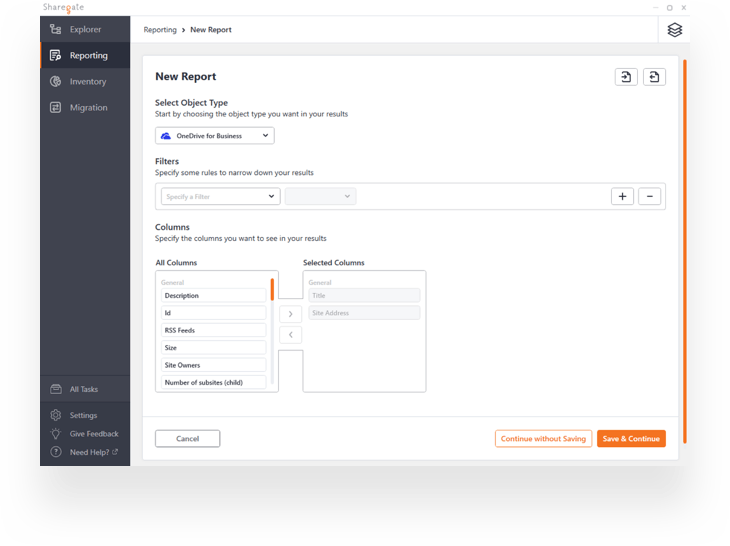Click the breadcrumb chevron separator
The image size is (730, 546).
183,30
